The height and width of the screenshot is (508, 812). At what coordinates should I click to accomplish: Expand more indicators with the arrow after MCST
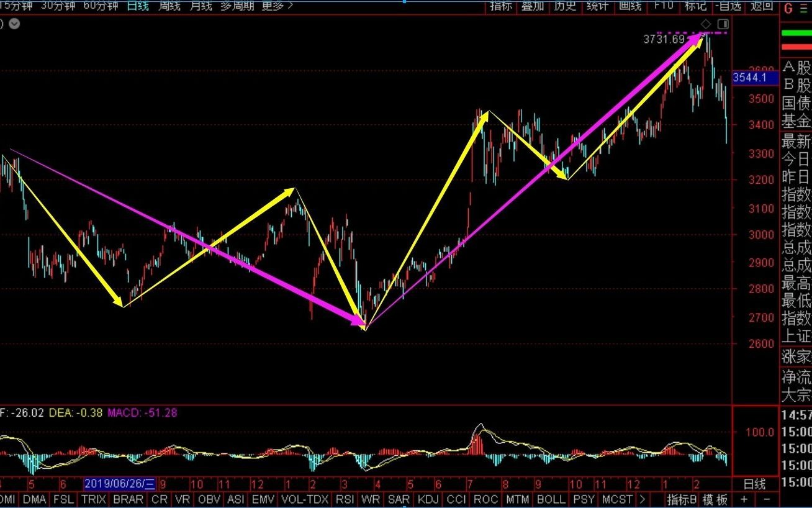point(642,499)
